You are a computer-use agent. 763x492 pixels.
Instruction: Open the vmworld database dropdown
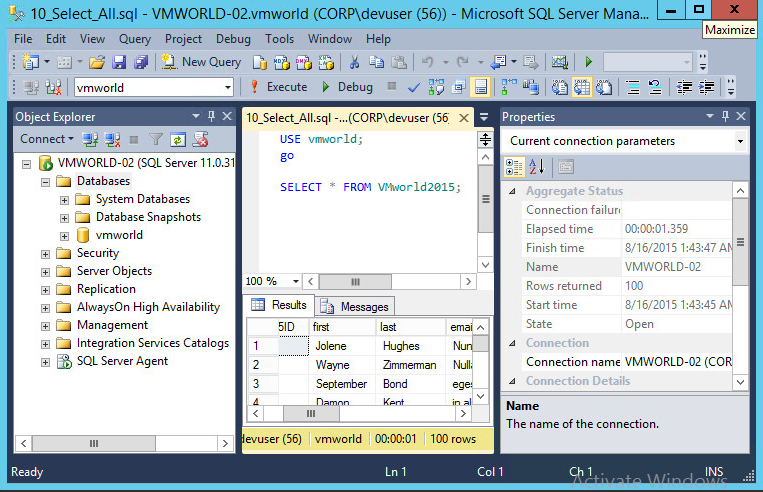tap(228, 88)
